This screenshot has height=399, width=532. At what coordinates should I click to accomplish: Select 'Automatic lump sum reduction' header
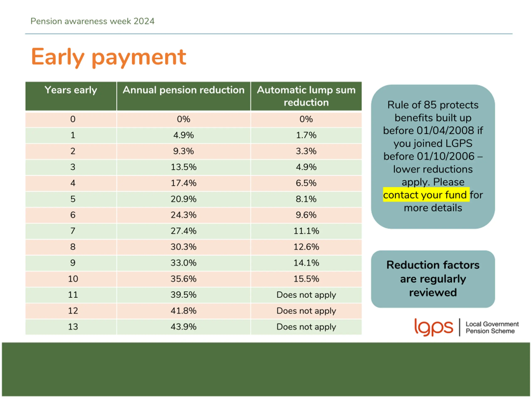tap(306, 96)
